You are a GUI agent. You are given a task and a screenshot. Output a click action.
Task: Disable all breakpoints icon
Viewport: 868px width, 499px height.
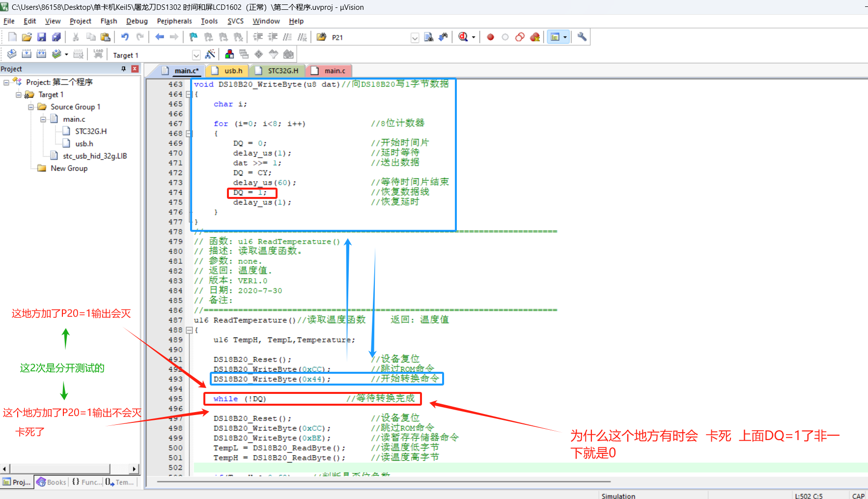coord(520,37)
